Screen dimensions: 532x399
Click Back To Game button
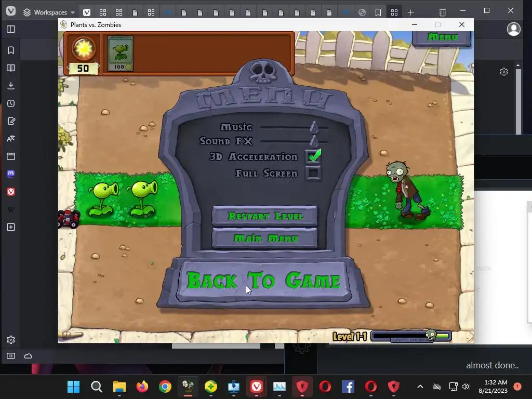[x=263, y=281]
